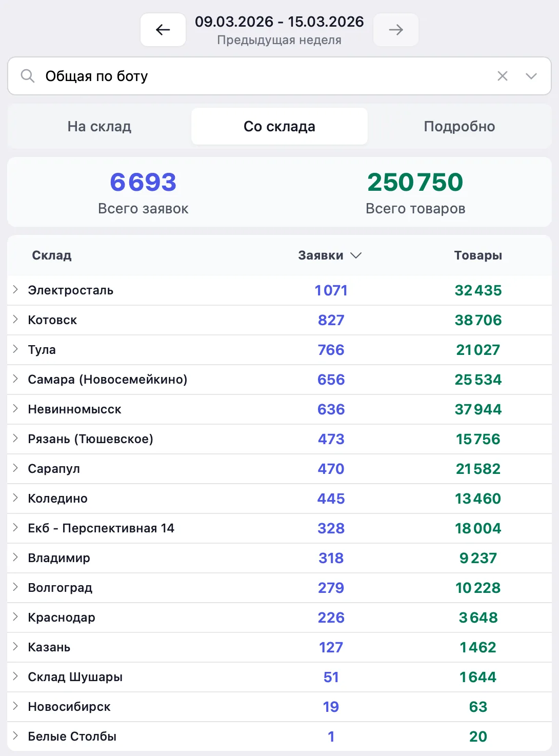Sort by the 'Заявки' column header
The height and width of the screenshot is (756, 559).
pyautogui.click(x=330, y=255)
